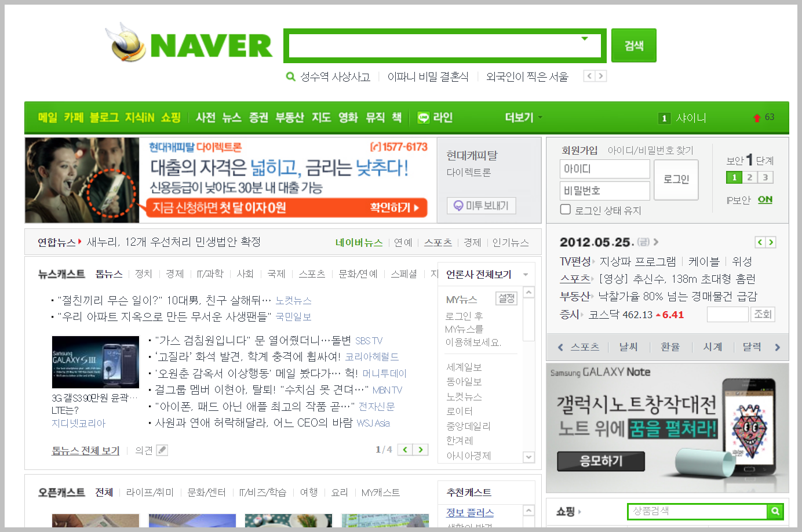This screenshot has width=802, height=532.
Task: Select the 정치 newscast tab
Action: click(144, 274)
